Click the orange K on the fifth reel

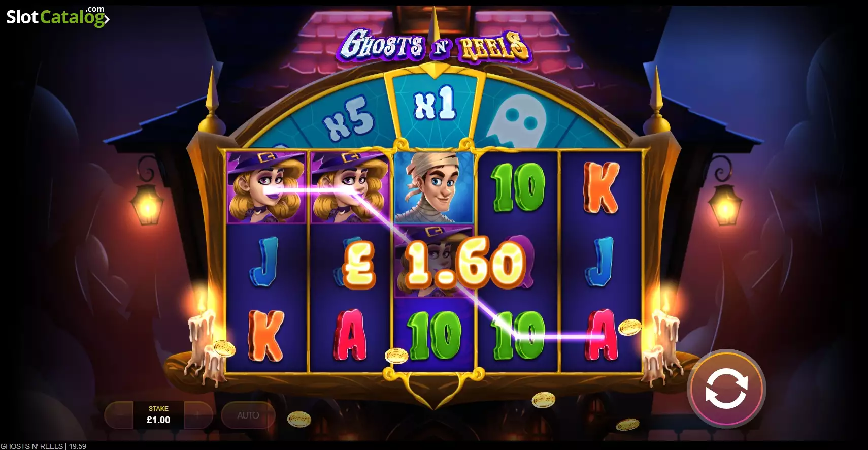[601, 187]
